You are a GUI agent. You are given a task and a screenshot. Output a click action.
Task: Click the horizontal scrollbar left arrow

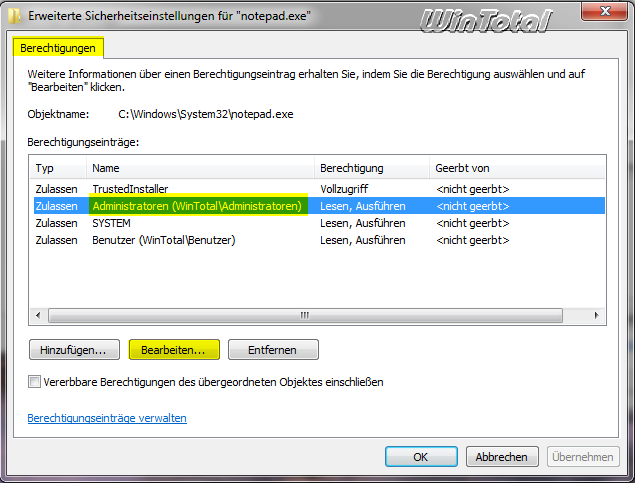coord(38,315)
